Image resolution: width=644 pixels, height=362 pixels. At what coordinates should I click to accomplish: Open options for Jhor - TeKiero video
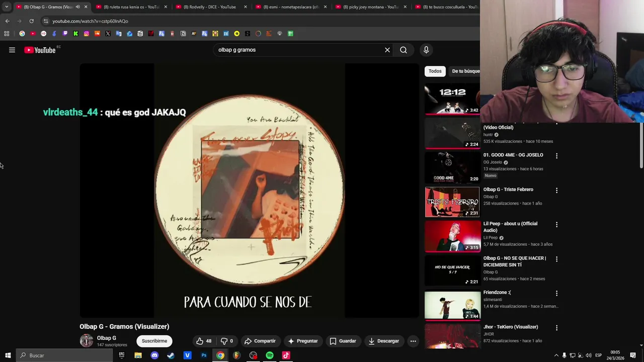[556, 328]
